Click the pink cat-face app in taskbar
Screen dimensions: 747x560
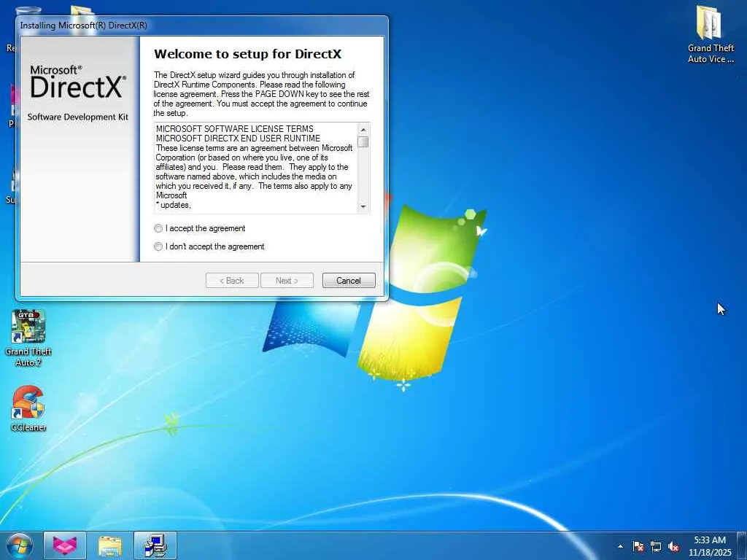65,545
